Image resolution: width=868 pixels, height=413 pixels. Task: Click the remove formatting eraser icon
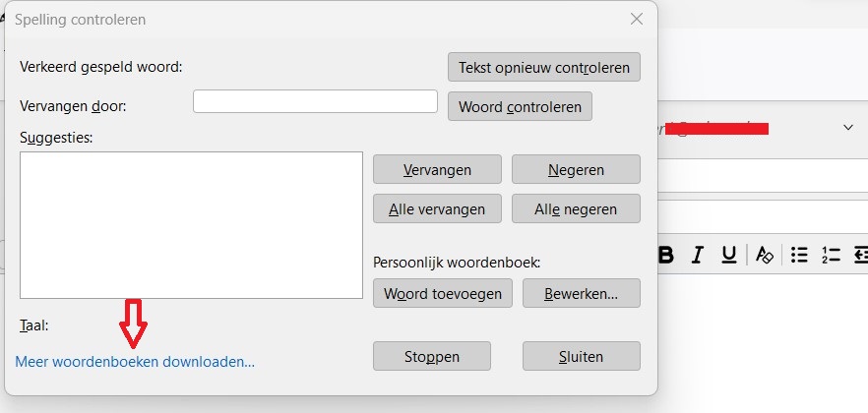(765, 255)
